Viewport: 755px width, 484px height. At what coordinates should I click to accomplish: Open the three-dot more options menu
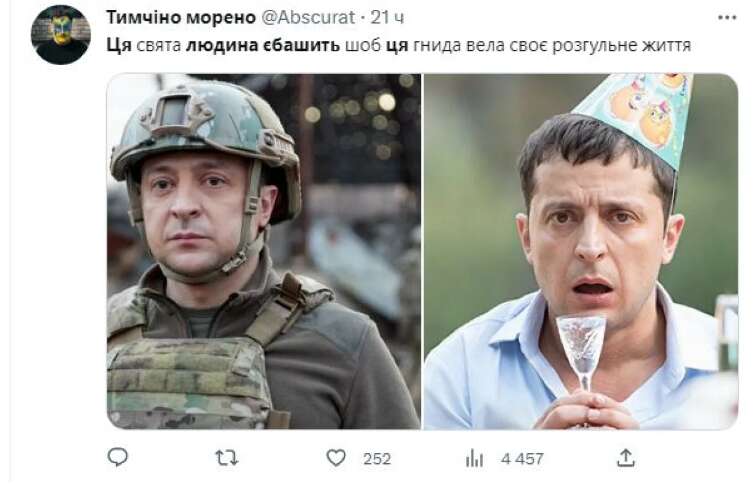[x=727, y=18]
